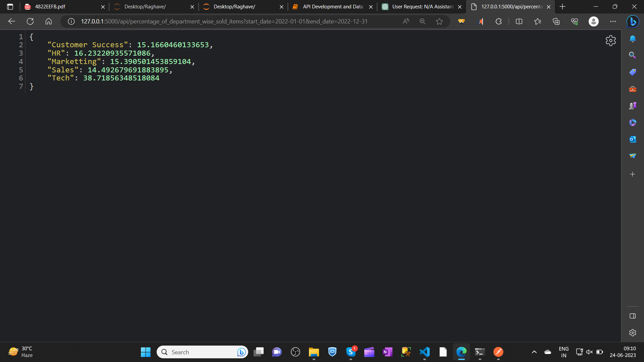644x362 pixels.
Task: Add this page to favorites star
Action: [x=439, y=21]
